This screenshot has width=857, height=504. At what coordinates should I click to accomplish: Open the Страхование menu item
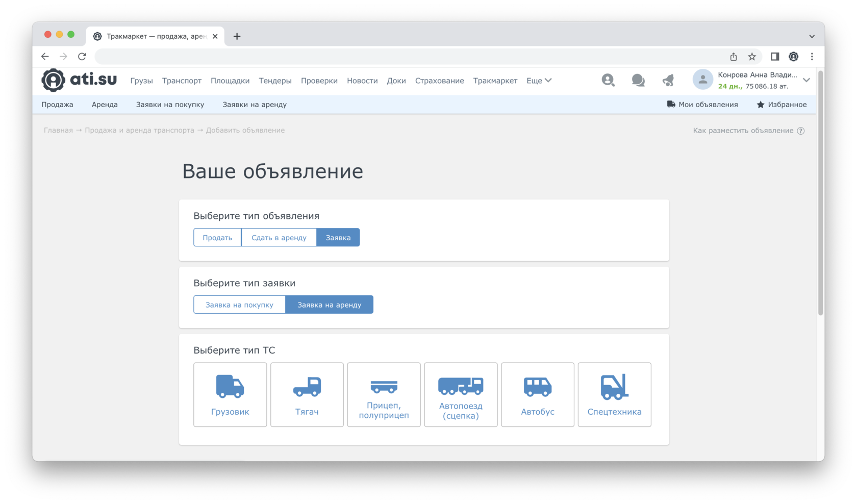(x=439, y=81)
